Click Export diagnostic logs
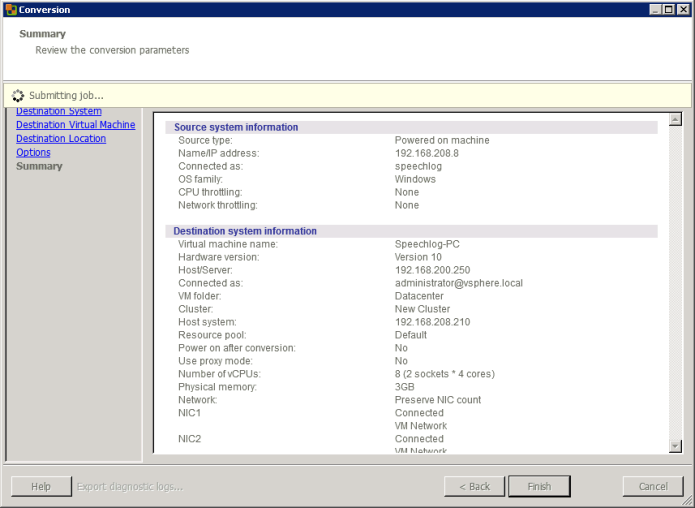The width and height of the screenshot is (695, 508). [130, 487]
